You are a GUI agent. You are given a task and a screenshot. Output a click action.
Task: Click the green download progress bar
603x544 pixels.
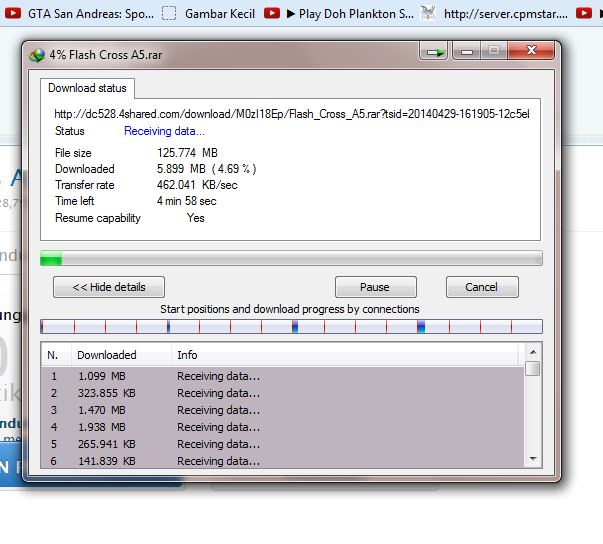291,258
